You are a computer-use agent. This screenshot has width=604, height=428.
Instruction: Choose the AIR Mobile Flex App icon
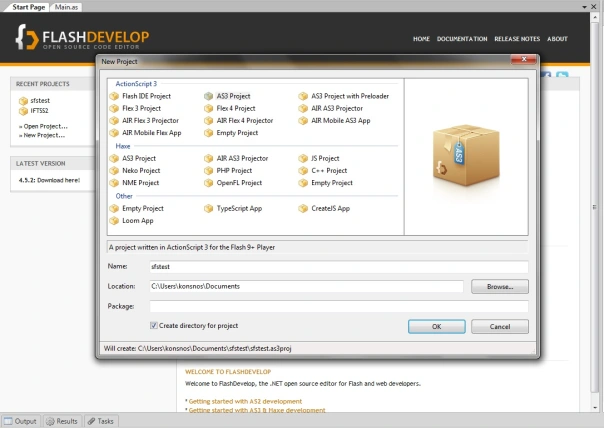click(x=114, y=133)
